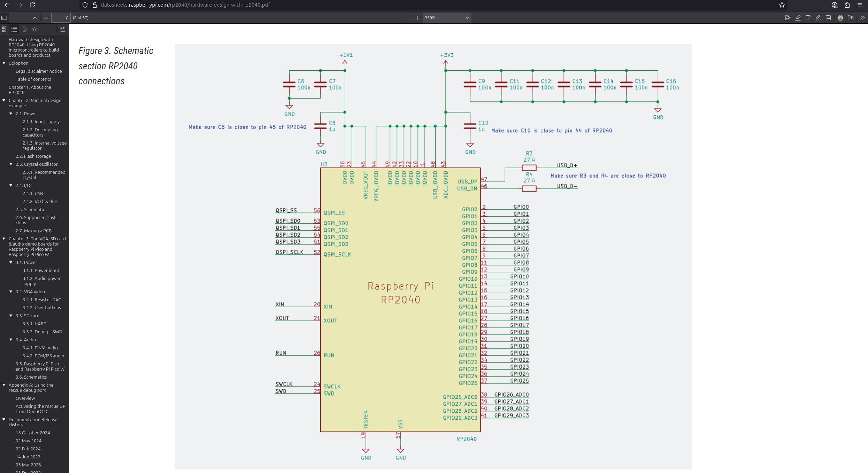Select the Text annotation tool
The image size is (868, 473).
click(808, 18)
